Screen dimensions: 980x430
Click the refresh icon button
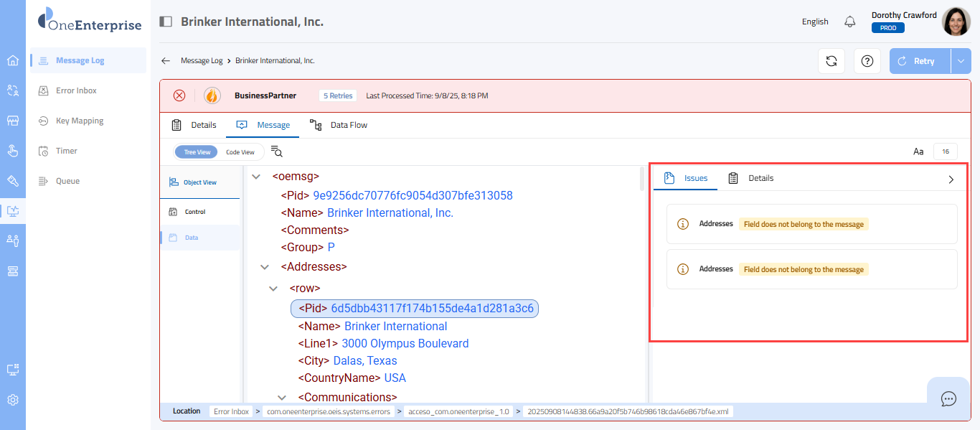point(831,61)
